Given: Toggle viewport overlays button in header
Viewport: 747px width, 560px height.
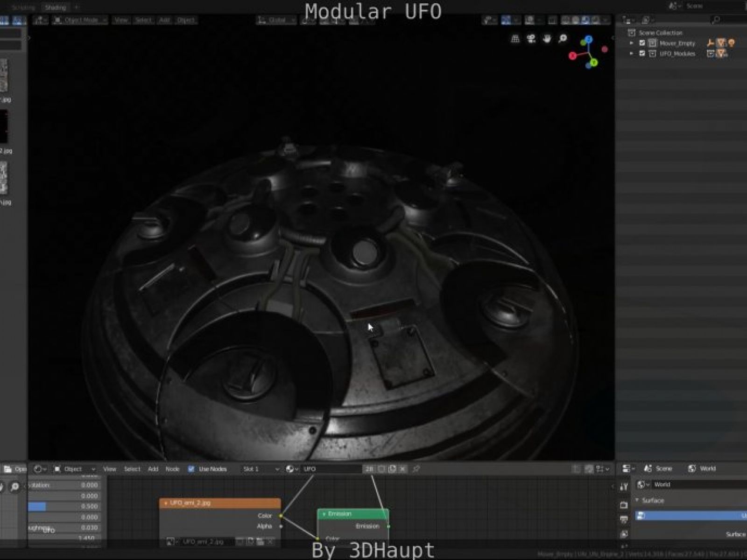Looking at the screenshot, I should coord(529,20).
